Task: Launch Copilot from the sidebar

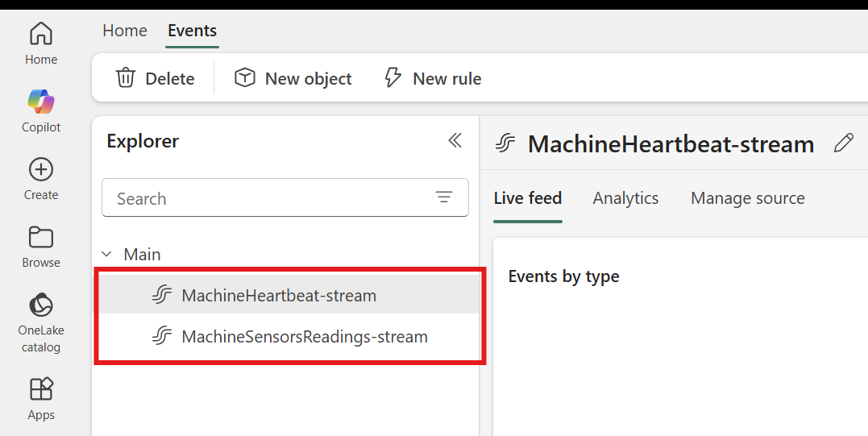Action: pyautogui.click(x=41, y=110)
